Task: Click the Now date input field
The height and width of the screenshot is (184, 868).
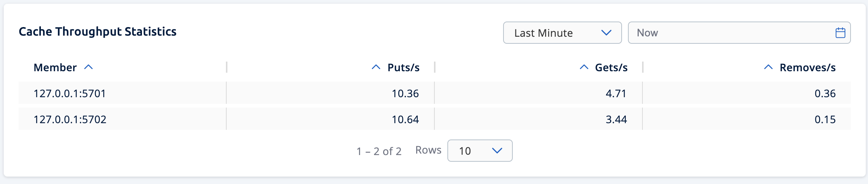Action: point(728,33)
